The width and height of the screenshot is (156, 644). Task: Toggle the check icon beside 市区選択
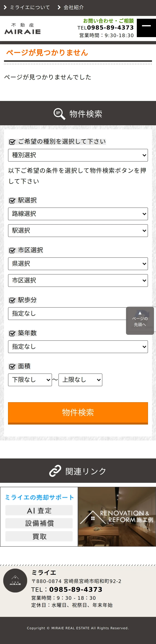tap(12, 250)
